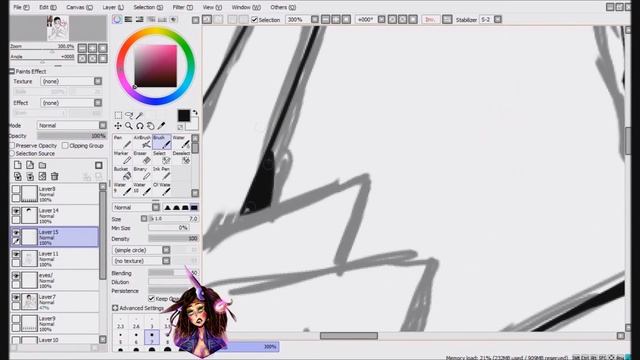Click the layer Opacity slider
Viewport: 640px width, 360px height.
coord(72,136)
